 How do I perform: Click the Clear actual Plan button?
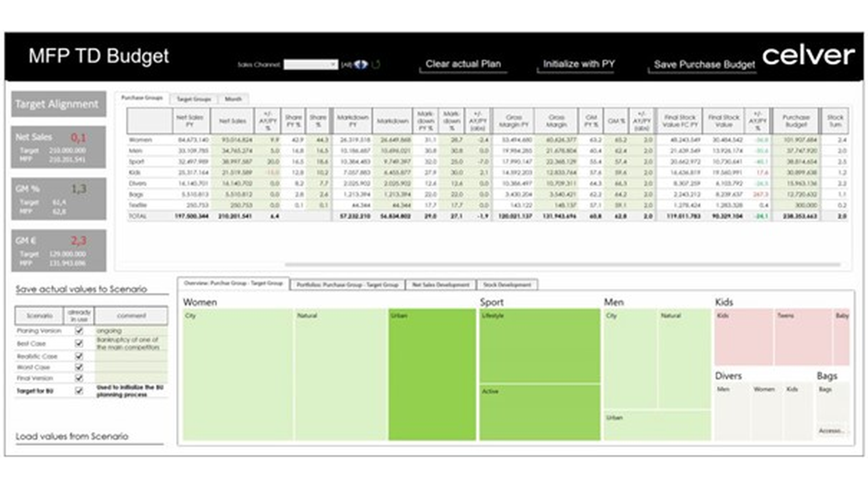(x=463, y=64)
